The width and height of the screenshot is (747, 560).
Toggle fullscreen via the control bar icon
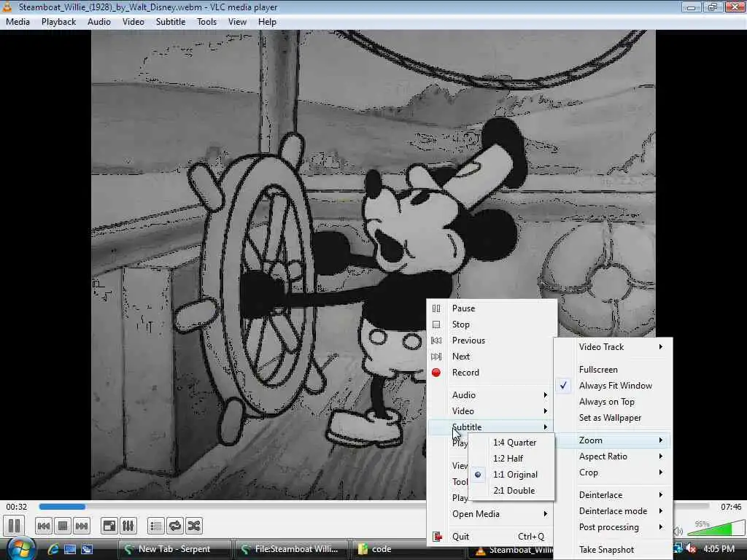[x=109, y=526]
